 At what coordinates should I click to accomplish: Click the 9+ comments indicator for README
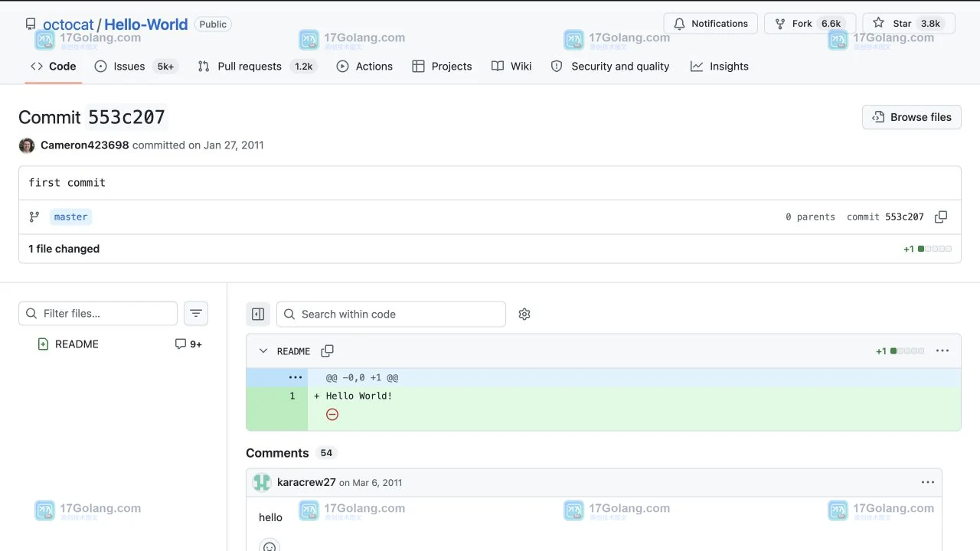(x=188, y=344)
